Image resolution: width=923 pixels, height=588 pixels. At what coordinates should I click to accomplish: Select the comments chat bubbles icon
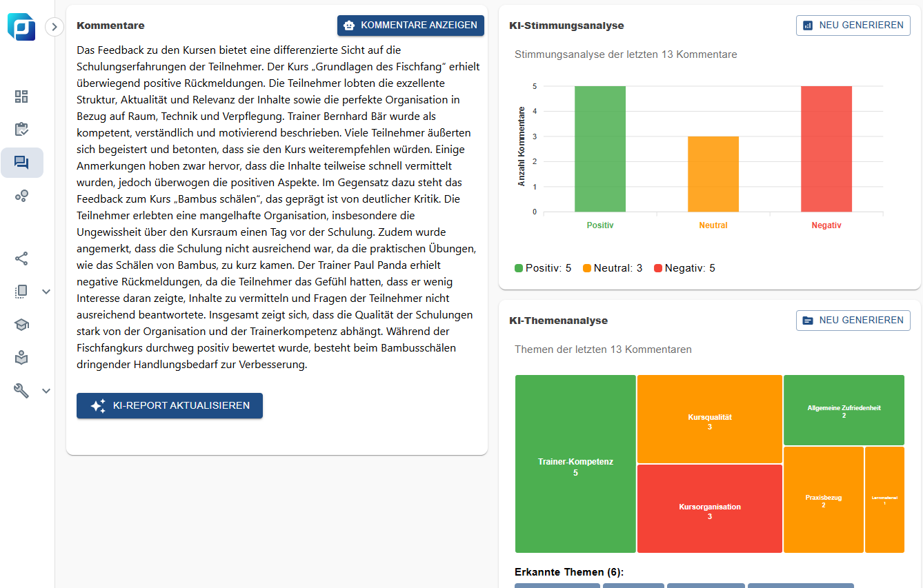click(x=21, y=163)
